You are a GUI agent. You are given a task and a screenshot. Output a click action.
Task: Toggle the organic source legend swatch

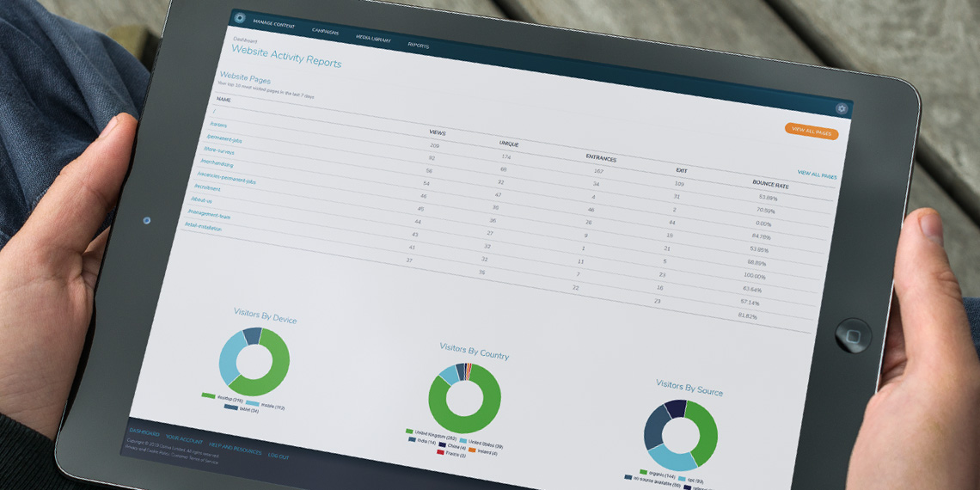pyautogui.click(x=642, y=472)
